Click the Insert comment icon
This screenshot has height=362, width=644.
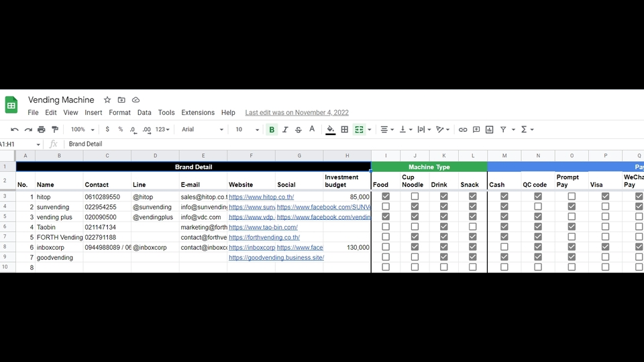point(476,130)
